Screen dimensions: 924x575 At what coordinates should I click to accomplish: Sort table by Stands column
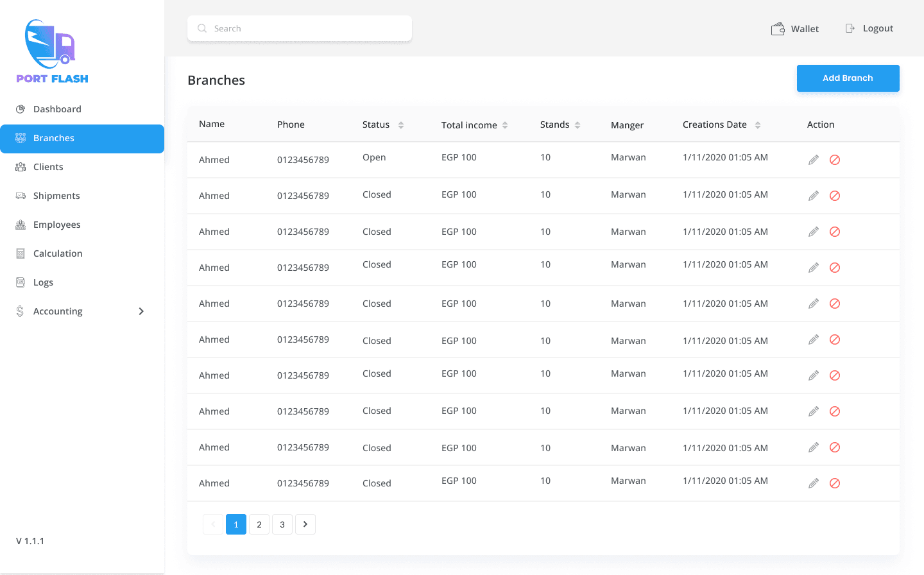pos(577,125)
